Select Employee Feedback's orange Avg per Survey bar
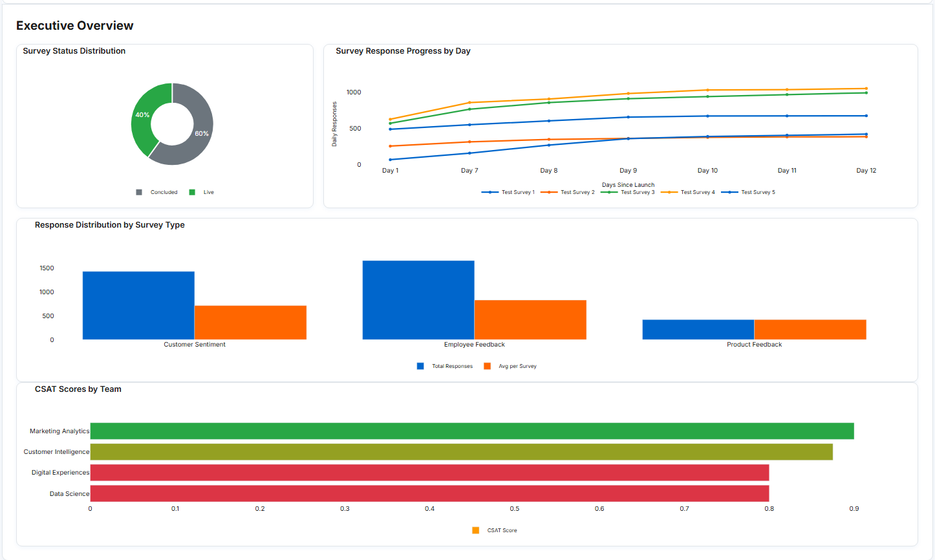Viewport: 935px width, 560px height. point(530,319)
